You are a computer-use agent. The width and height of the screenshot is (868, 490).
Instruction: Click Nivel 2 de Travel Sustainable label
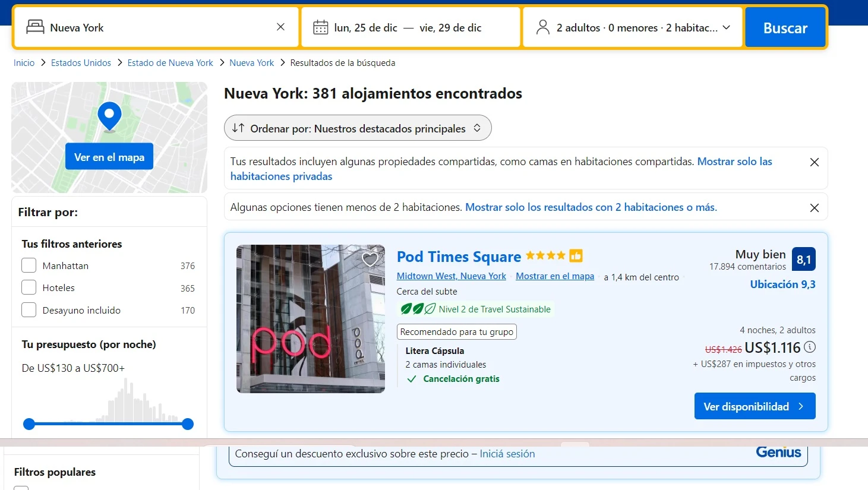click(x=494, y=309)
